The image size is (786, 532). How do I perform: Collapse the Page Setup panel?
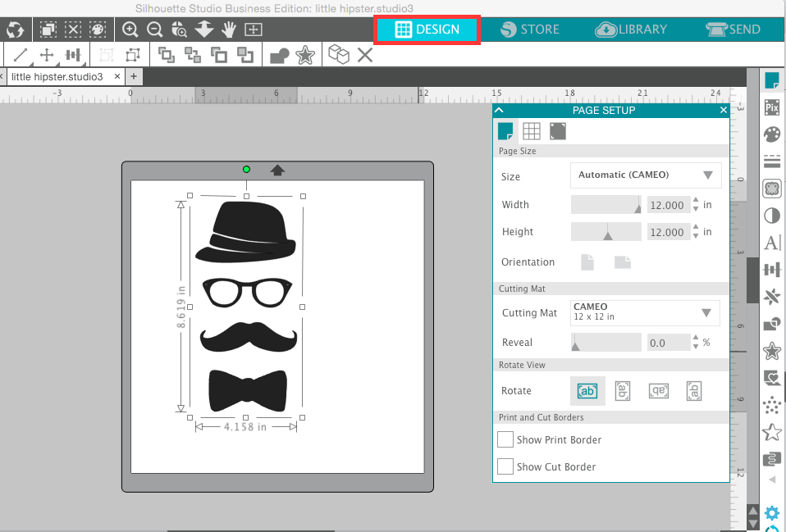pos(499,109)
